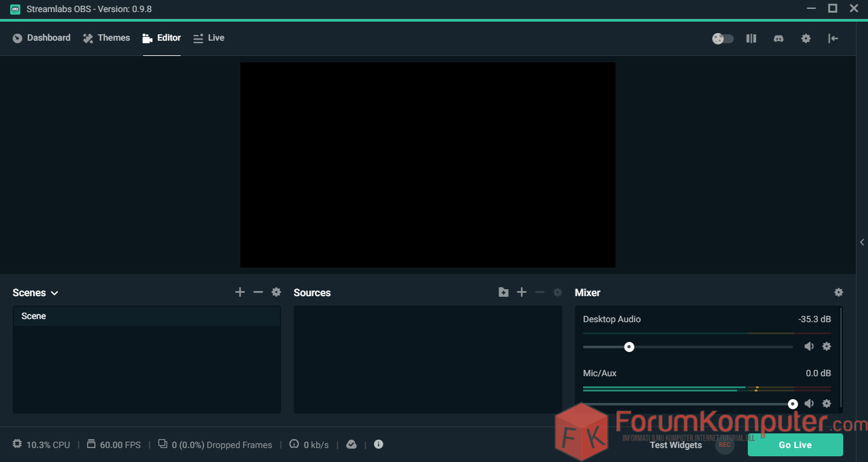This screenshot has height=462, width=868.
Task: Click the Dropped Frames status text
Action: (x=222, y=445)
